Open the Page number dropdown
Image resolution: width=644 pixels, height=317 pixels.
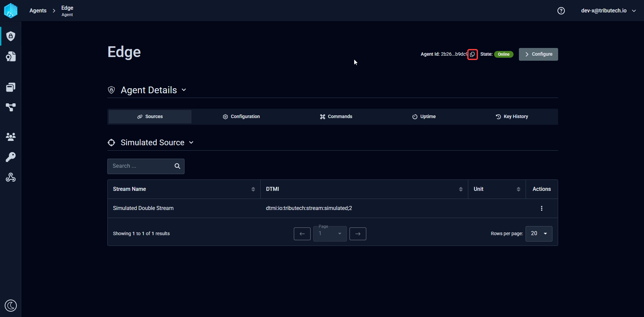(x=330, y=234)
